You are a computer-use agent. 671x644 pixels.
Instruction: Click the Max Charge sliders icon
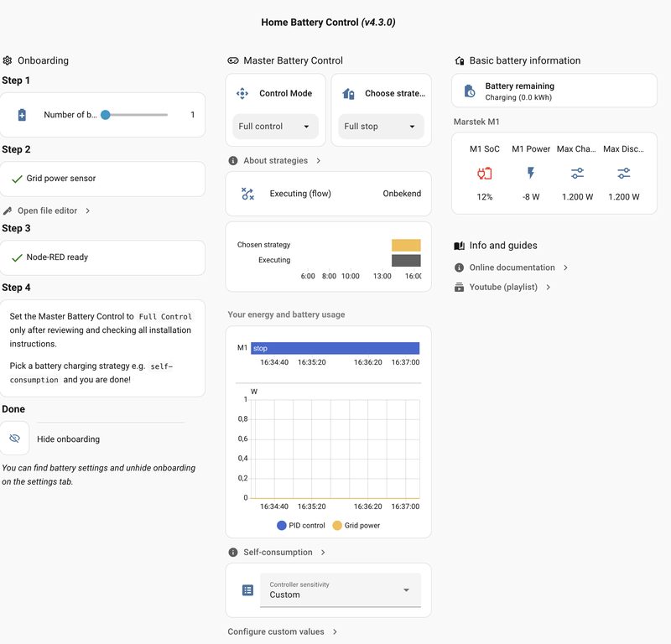[577, 173]
